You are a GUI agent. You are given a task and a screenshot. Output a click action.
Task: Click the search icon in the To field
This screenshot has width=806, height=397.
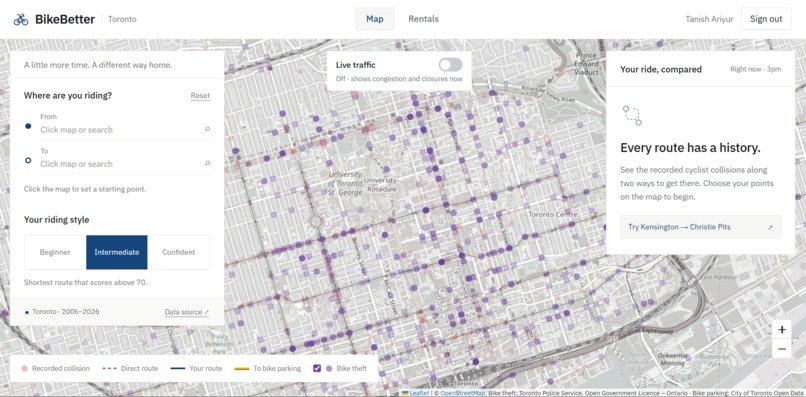(207, 164)
